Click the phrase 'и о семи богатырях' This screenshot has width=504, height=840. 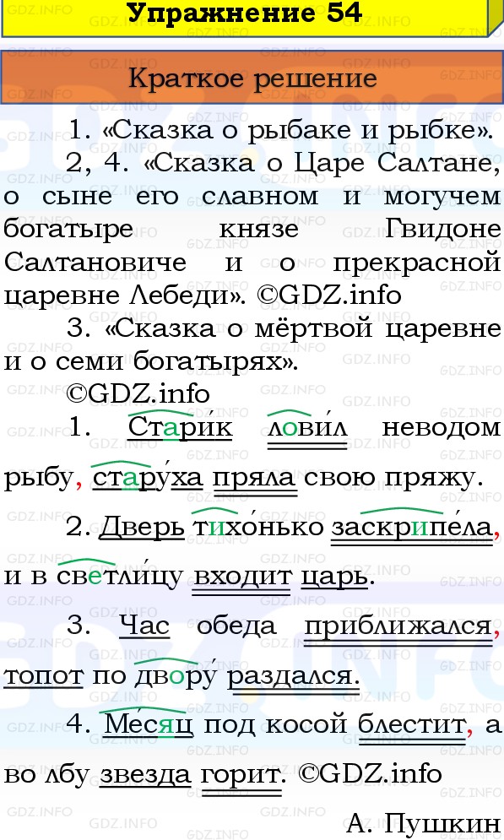click(148, 362)
